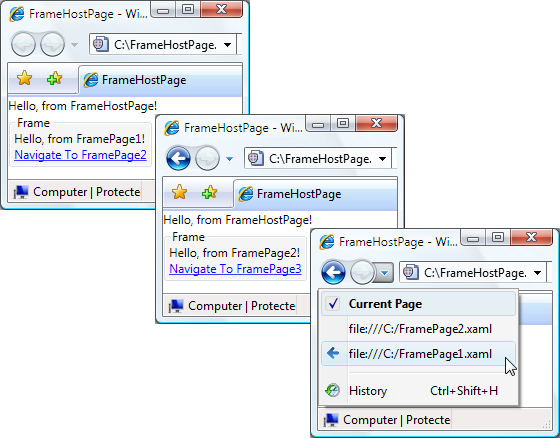Screen dimensions: 560x438
Task: Click Navigate To FramePage2 link
Action: [x=80, y=155]
